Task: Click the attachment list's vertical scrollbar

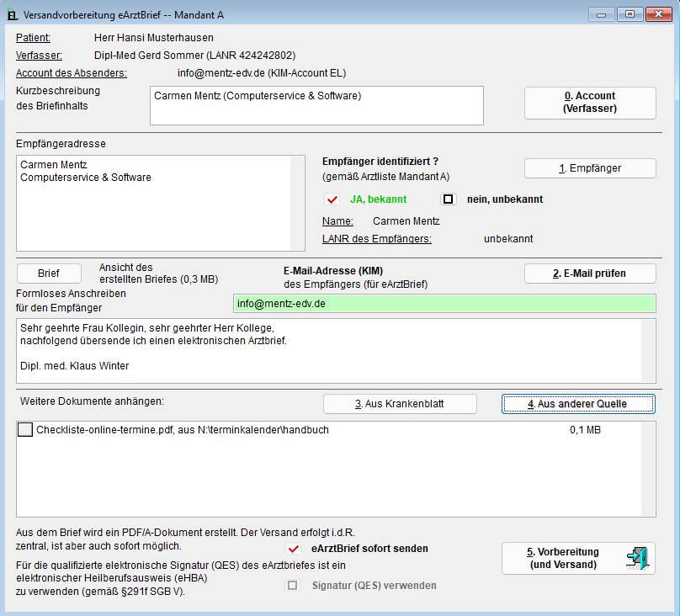Action: point(649,468)
